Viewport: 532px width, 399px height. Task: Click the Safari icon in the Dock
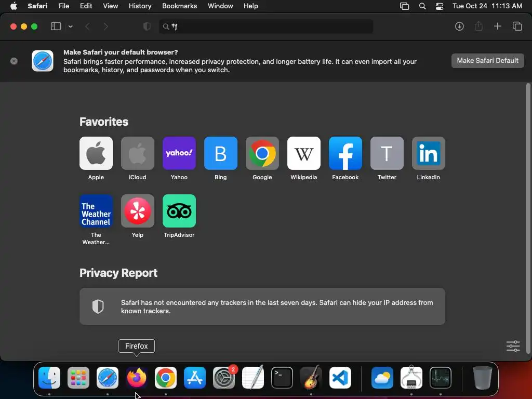point(108,378)
